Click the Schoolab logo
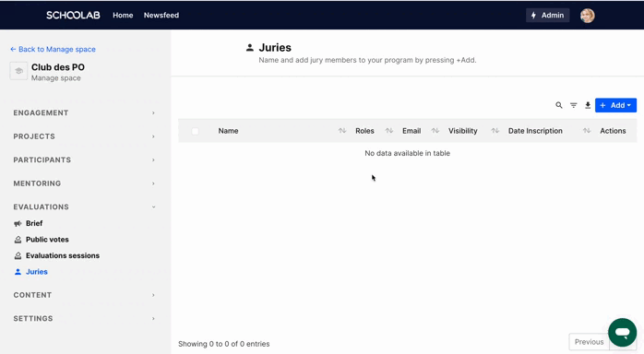The image size is (644, 354). pos(73,15)
